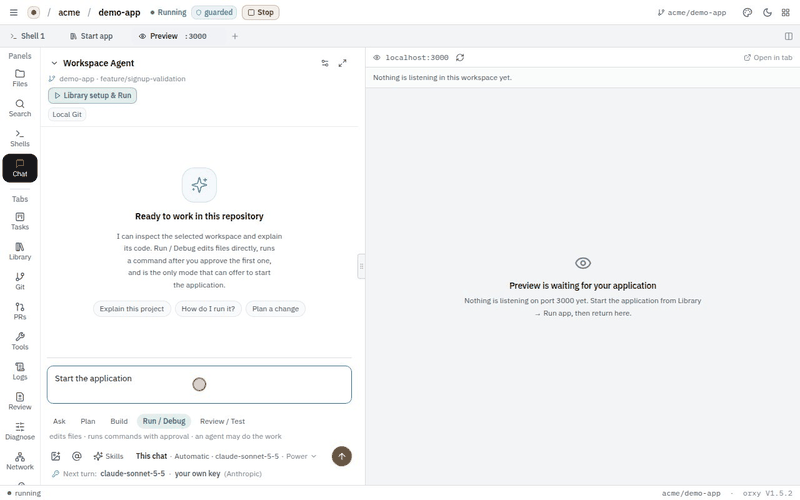Click acme/demo-app repository in header
This screenshot has height=500, width=800.
tap(692, 12)
